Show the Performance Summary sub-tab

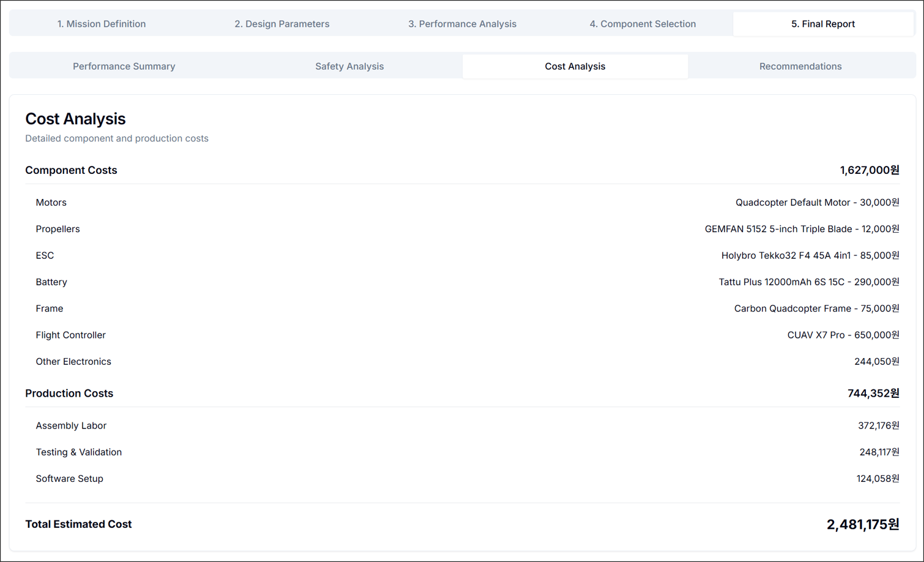coord(124,66)
